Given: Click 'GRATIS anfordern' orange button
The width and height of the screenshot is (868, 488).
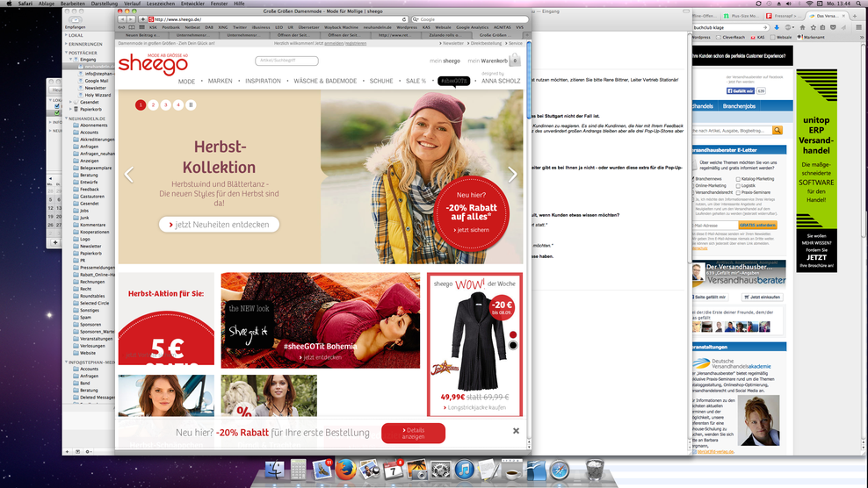Looking at the screenshot, I should [x=757, y=226].
